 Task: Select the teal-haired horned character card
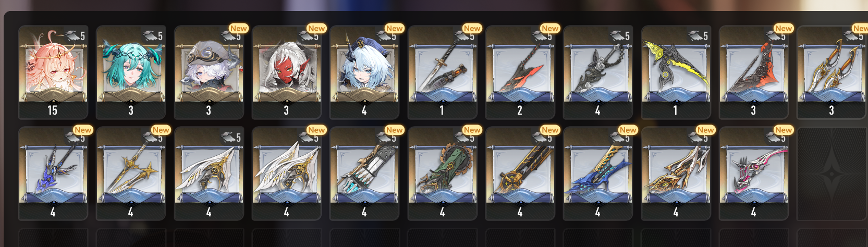[x=131, y=72]
